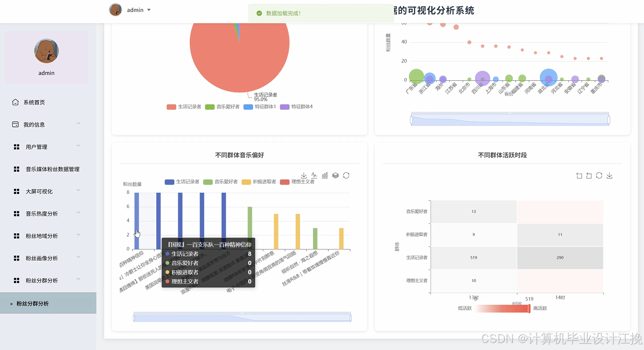Image resolution: width=644 pixels, height=350 pixels.
Task: Click the green bar with value 6
Action: click(x=250, y=228)
